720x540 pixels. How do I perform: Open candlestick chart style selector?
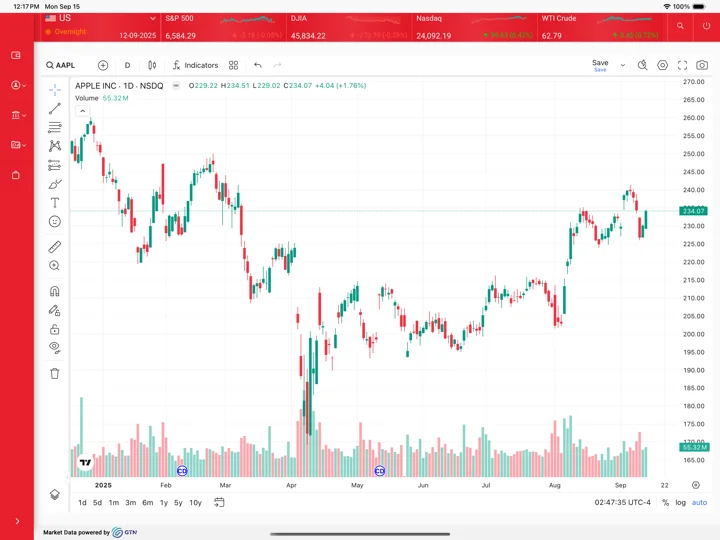152,65
